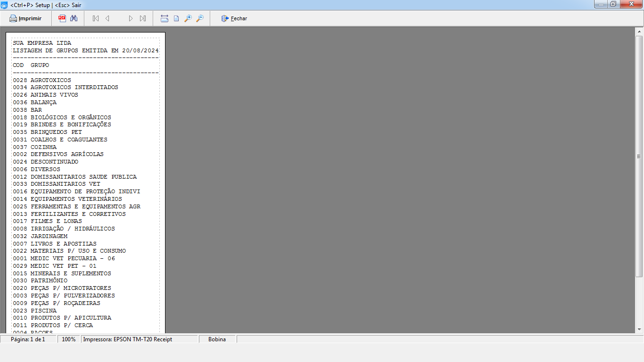Select the '0007 LIVROS E APOSTILAS' row
The width and height of the screenshot is (644, 362).
(55, 244)
